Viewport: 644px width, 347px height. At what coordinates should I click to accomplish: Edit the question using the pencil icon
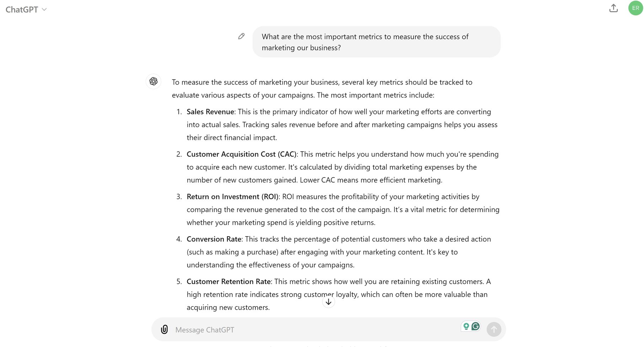click(241, 36)
